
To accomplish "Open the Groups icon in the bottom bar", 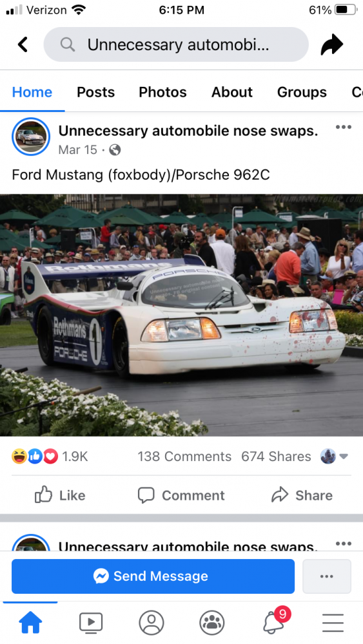I will tap(211, 623).
